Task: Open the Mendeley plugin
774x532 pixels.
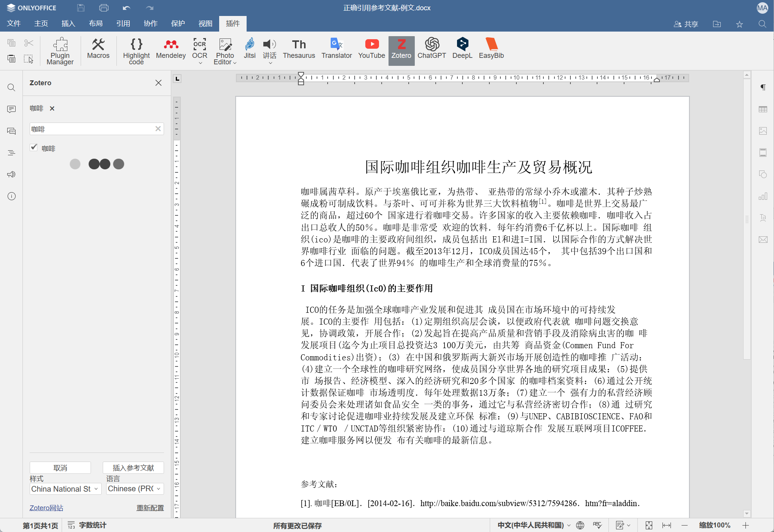Action: coord(171,49)
